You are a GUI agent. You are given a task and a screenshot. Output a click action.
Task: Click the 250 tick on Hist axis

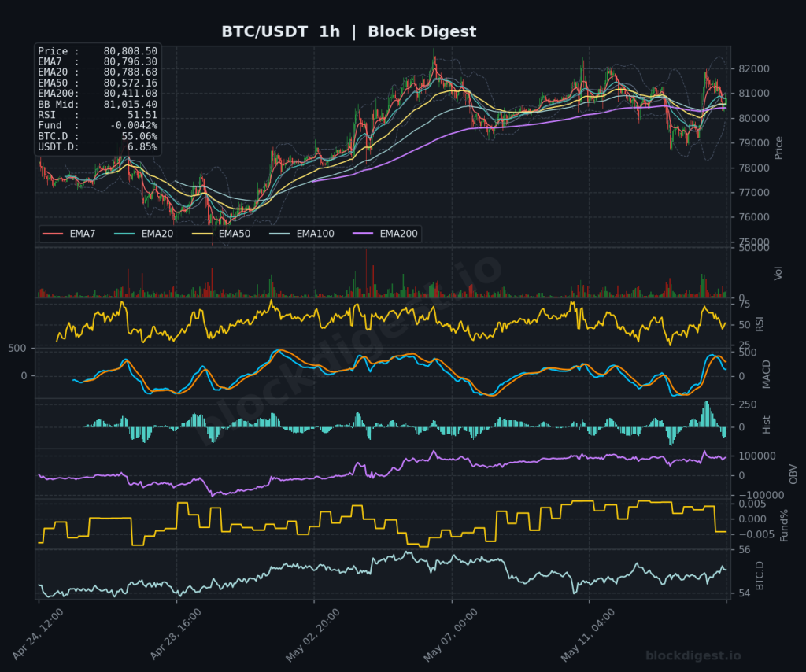[x=748, y=404]
